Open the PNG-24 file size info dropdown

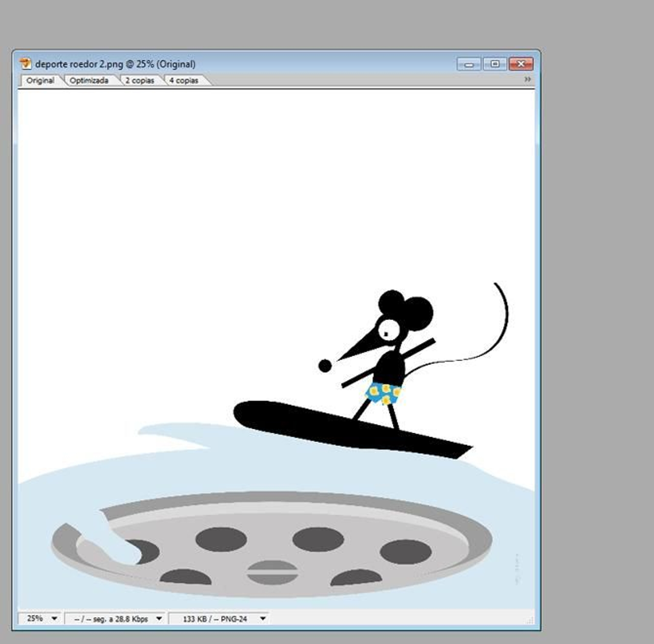click(x=263, y=619)
